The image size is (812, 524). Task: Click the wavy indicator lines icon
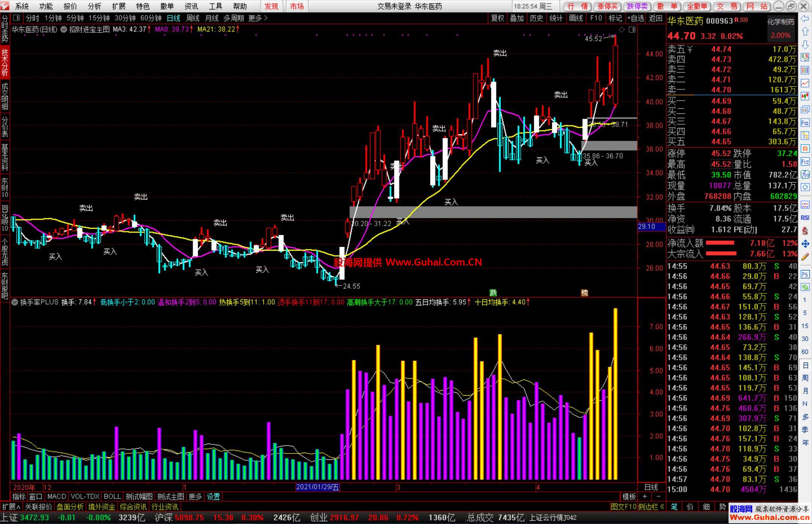point(805,205)
